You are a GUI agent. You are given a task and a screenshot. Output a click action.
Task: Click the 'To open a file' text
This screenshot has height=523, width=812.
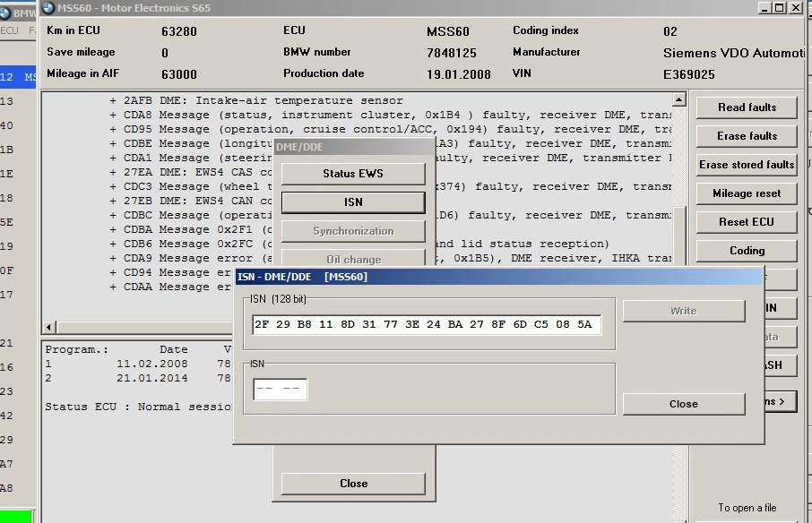pos(747,508)
